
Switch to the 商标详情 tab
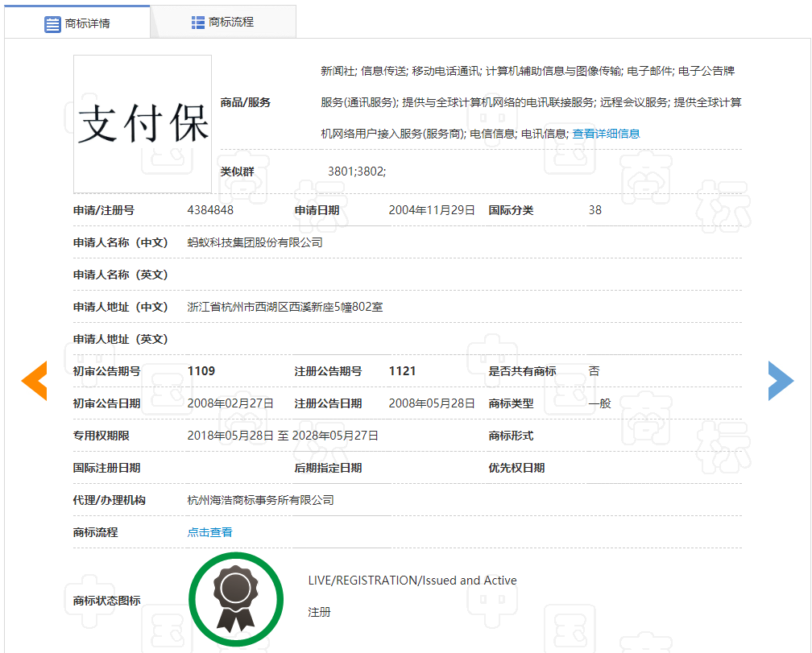pyautogui.click(x=77, y=23)
